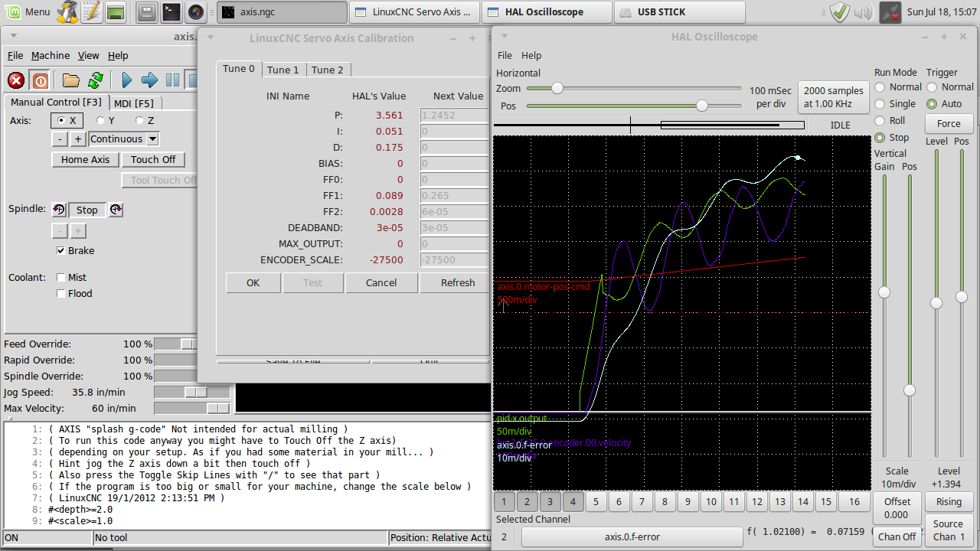Open the AXIS window title menu arrow

click(x=15, y=37)
